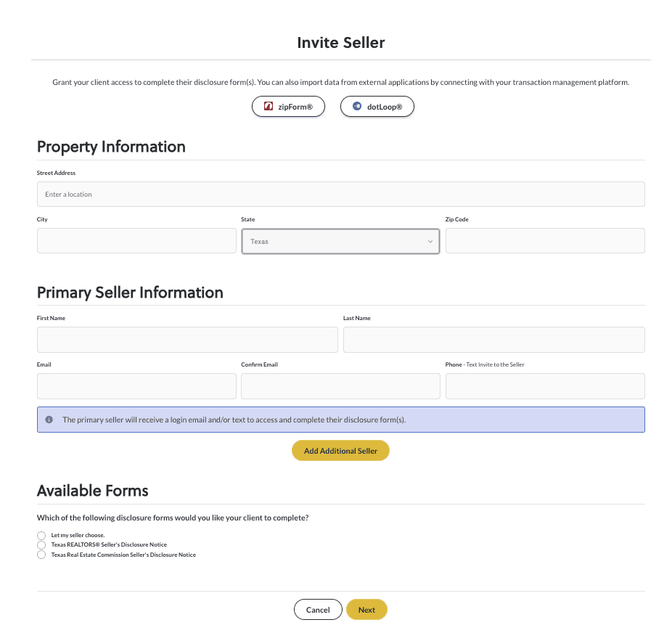Click the Confirm Email field
This screenshot has width=672, height=633.
click(x=340, y=386)
